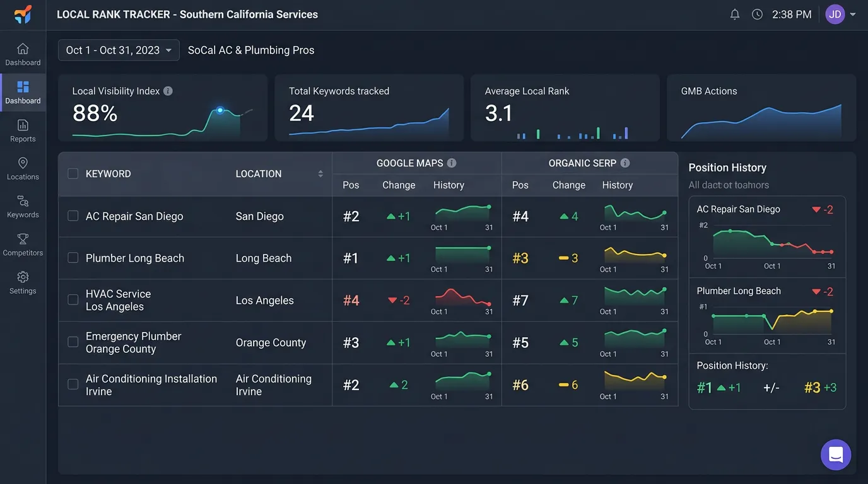Click the yellow "#6" Organic SERP position
Screen dimensions: 868x484
pyautogui.click(x=520, y=385)
